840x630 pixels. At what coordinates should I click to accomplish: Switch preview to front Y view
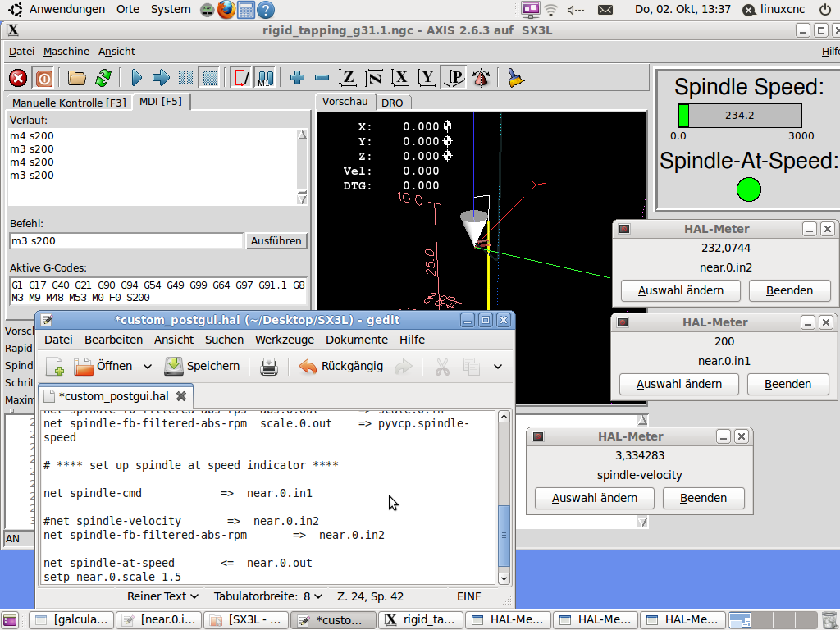coord(427,78)
